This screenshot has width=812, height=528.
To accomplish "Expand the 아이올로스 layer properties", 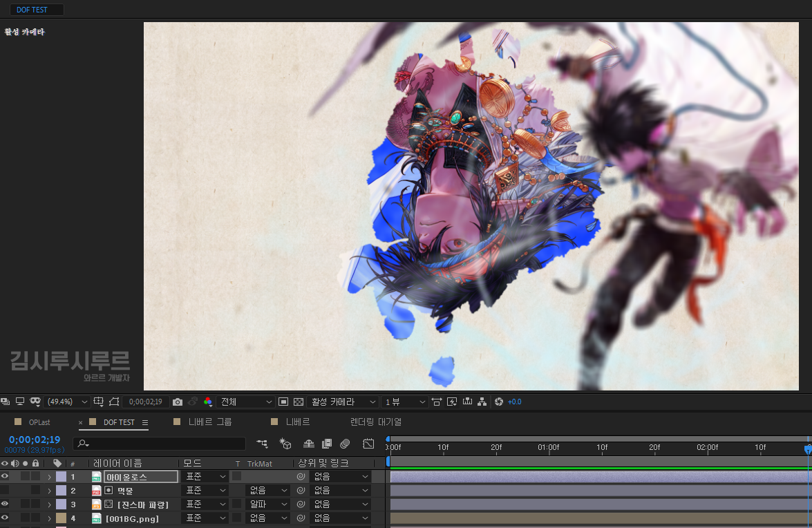I will (49, 477).
